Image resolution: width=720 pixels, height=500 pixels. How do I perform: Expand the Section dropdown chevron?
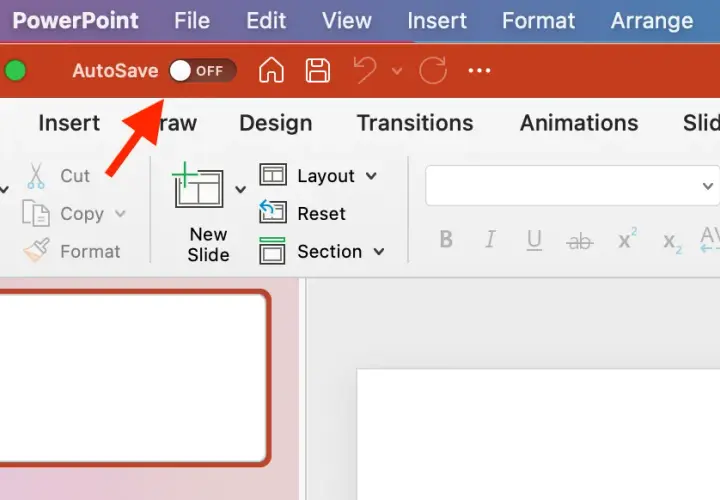[379, 252]
